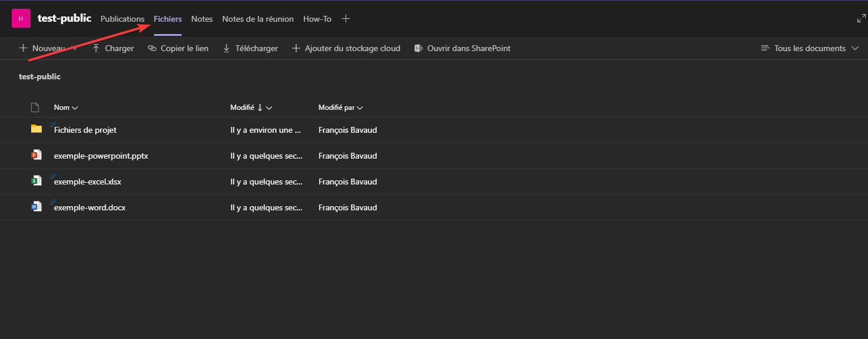Switch to the Publications tab
868x339 pixels.
tap(122, 19)
